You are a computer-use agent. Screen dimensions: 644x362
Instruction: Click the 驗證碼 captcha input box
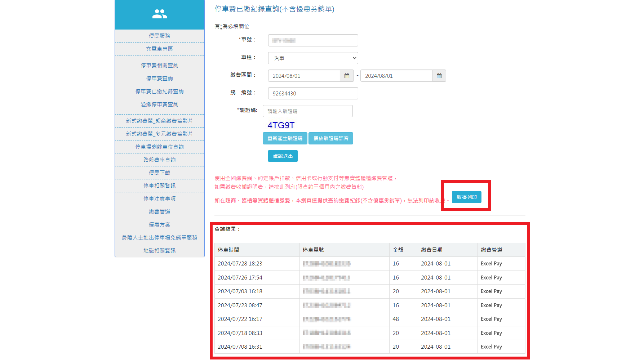tap(307, 111)
